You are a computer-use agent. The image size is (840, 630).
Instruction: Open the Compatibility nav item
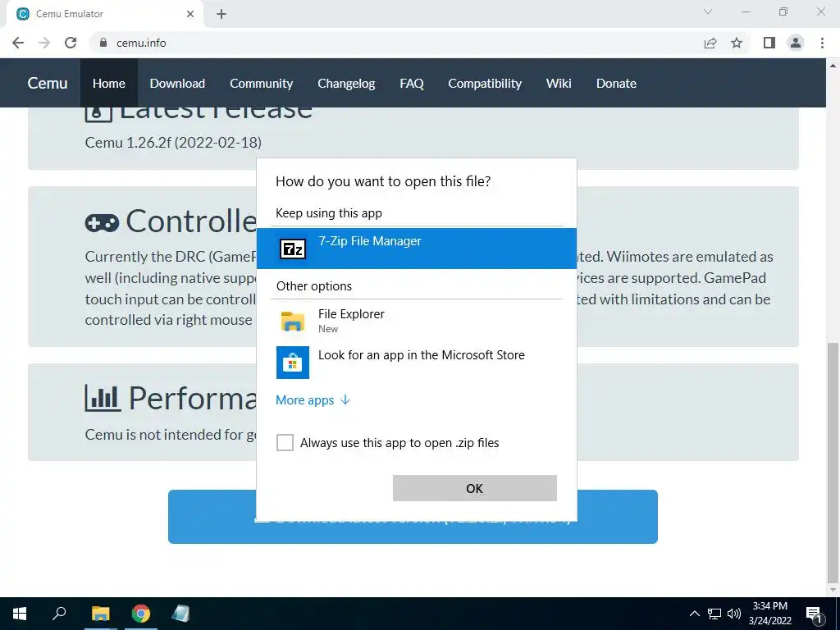pyautogui.click(x=485, y=83)
